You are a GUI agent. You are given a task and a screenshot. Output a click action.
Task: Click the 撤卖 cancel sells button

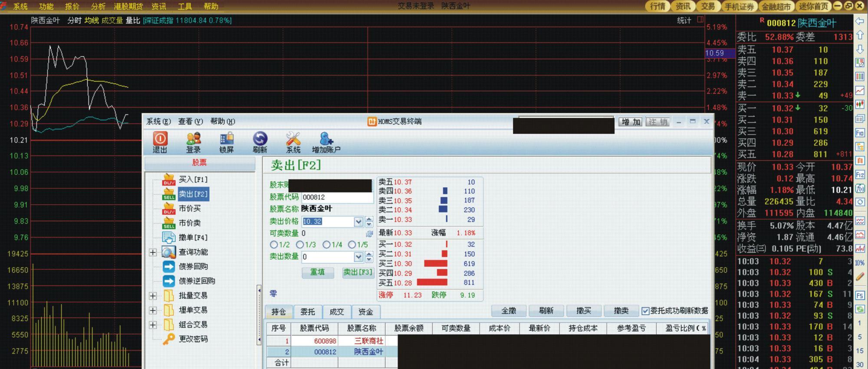coord(621,311)
